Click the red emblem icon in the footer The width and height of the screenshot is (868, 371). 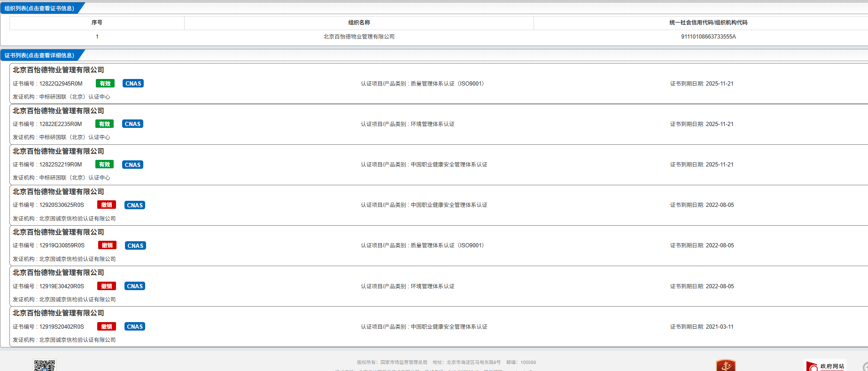pyautogui.click(x=726, y=365)
